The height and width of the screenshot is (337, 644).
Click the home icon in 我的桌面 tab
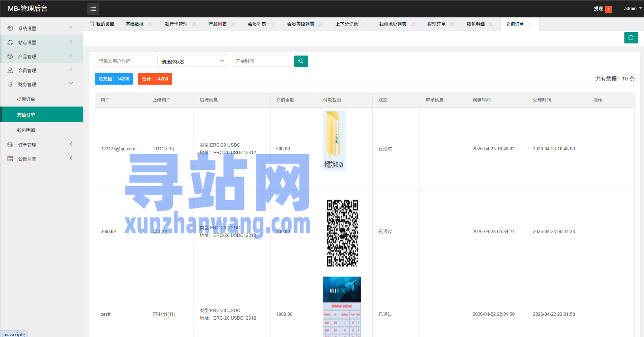tap(92, 24)
